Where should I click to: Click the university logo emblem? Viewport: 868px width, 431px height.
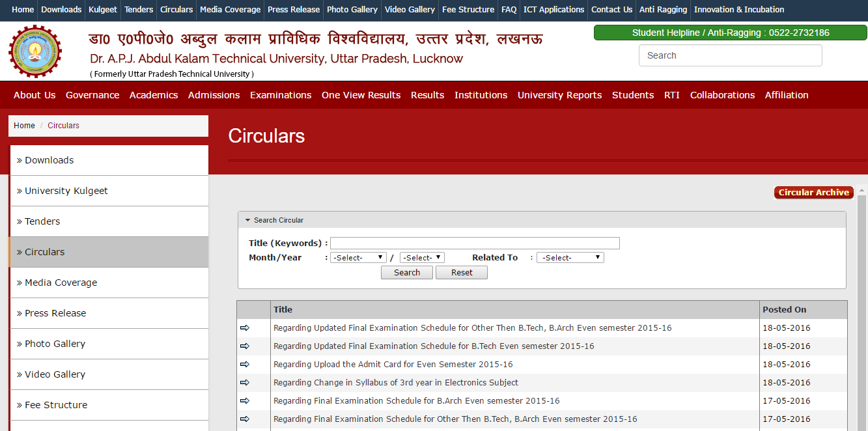(35, 51)
